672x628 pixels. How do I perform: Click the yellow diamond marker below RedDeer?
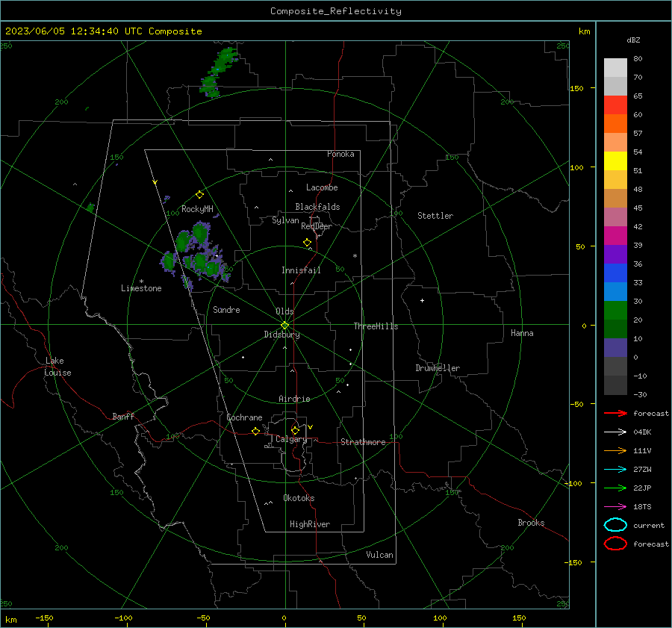pyautogui.click(x=307, y=243)
